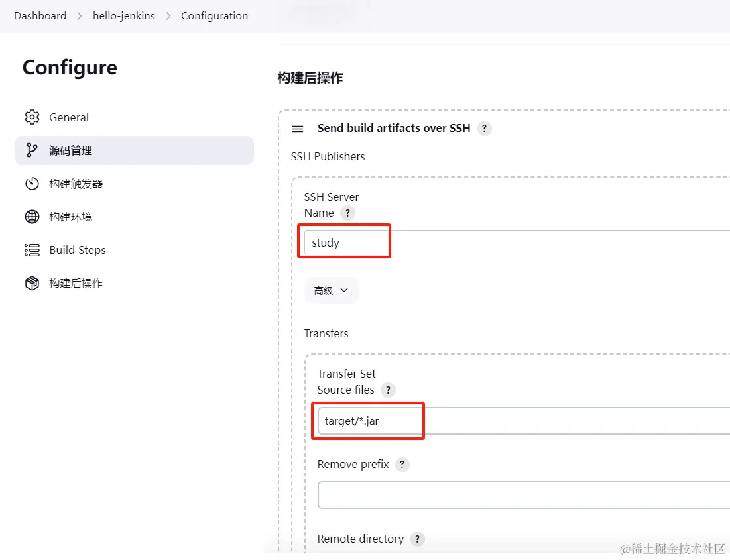This screenshot has width=730, height=560.
Task: Go to the General section
Action: [134, 117]
